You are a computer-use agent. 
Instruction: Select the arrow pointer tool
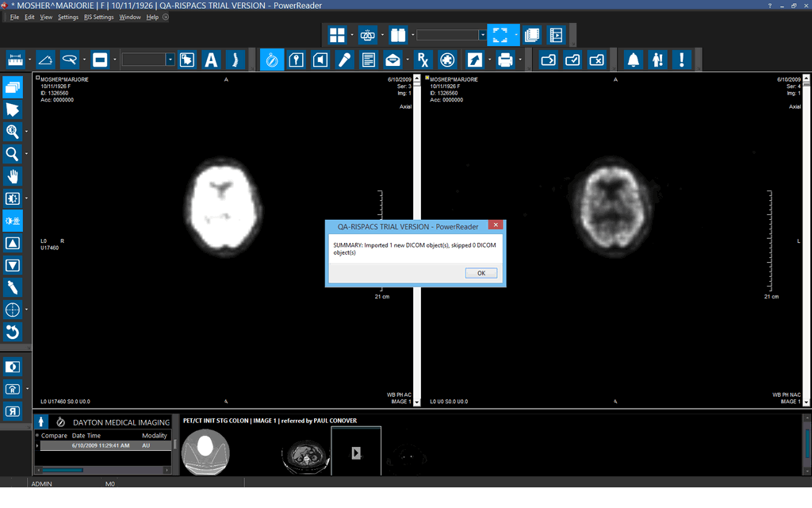pyautogui.click(x=13, y=110)
